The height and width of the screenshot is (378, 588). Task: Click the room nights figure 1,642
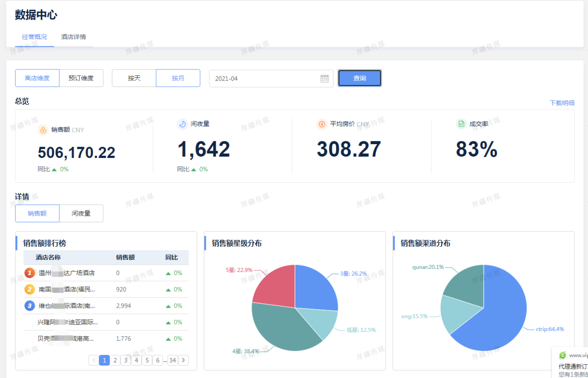(x=204, y=149)
